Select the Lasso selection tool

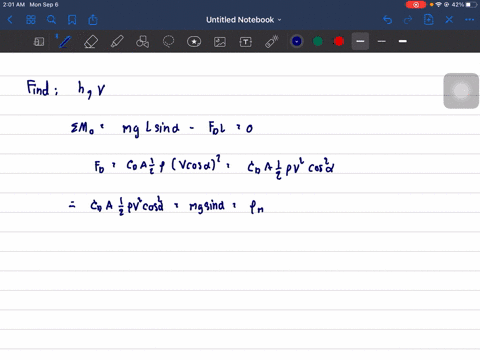click(x=168, y=42)
